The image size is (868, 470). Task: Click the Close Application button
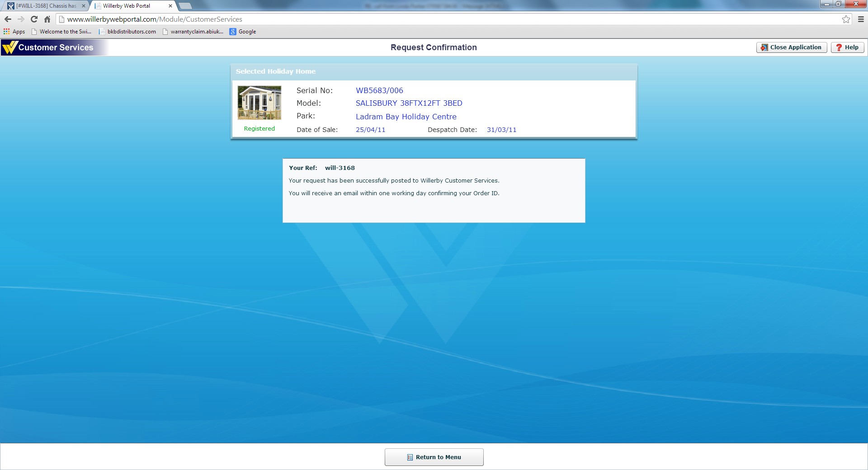click(x=791, y=47)
